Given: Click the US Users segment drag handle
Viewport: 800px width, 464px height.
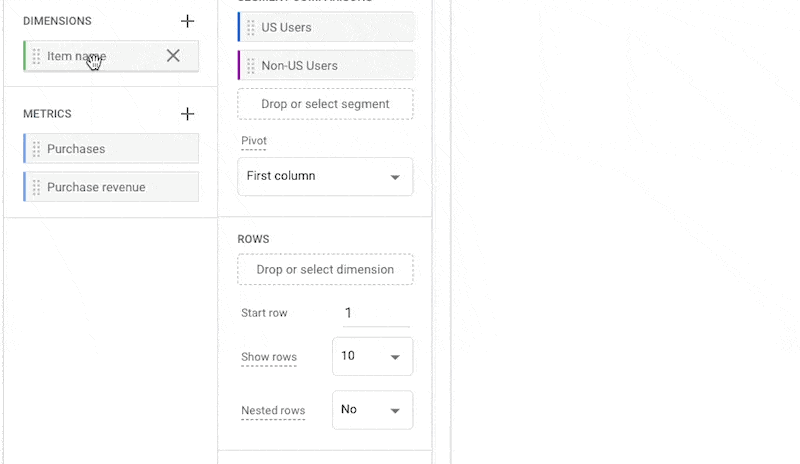Looking at the screenshot, I should click(x=250, y=28).
